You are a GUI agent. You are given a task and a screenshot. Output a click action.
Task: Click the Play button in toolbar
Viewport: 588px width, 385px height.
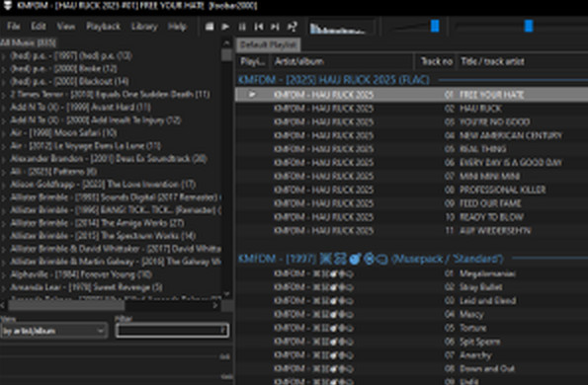click(x=225, y=27)
